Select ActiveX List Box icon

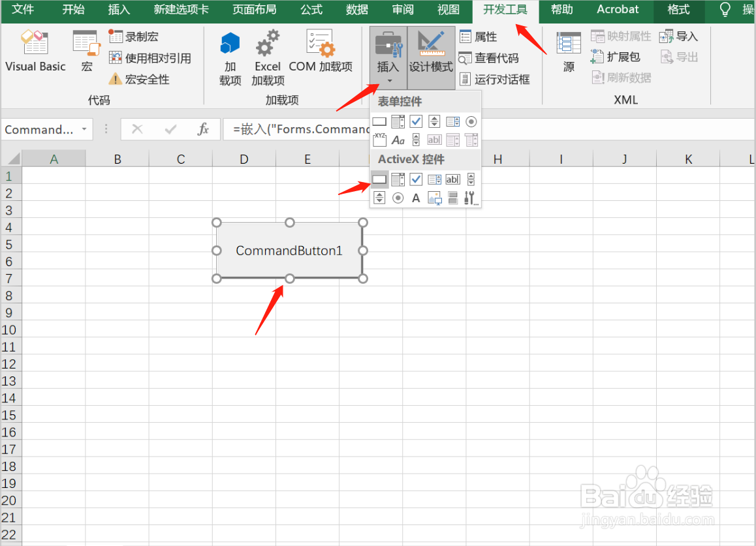(x=434, y=179)
